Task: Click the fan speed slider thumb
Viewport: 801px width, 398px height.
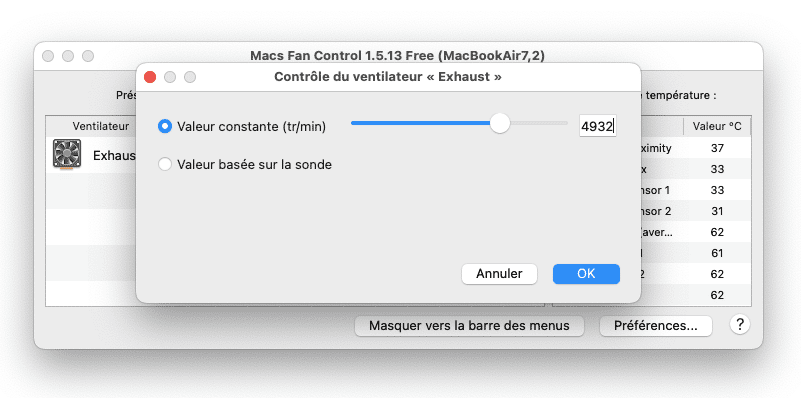Action: 500,124
